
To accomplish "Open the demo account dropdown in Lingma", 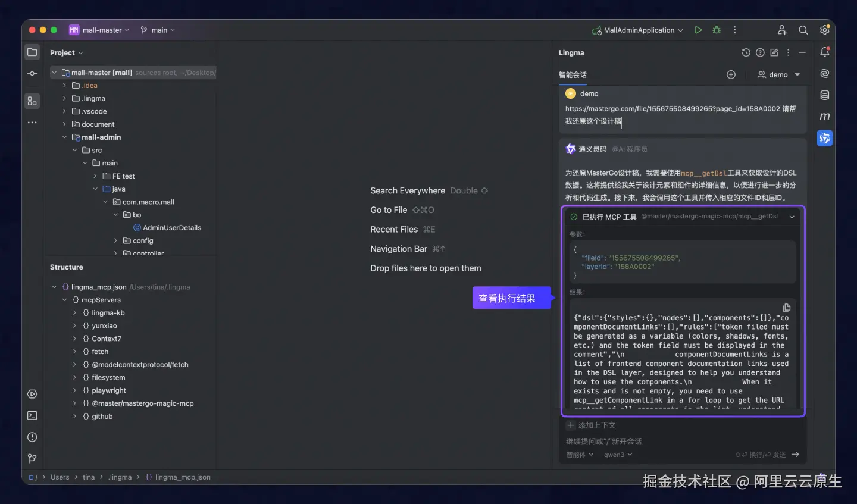I will click(779, 74).
